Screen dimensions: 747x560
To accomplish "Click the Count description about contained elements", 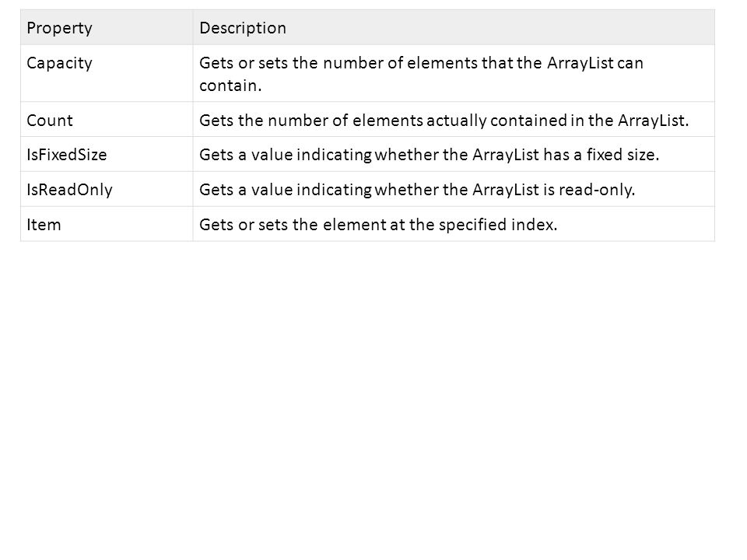I will click(444, 121).
